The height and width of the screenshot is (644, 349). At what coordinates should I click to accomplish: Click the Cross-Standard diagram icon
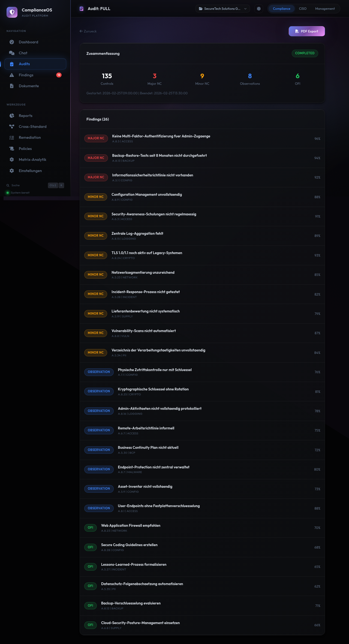tap(12, 127)
